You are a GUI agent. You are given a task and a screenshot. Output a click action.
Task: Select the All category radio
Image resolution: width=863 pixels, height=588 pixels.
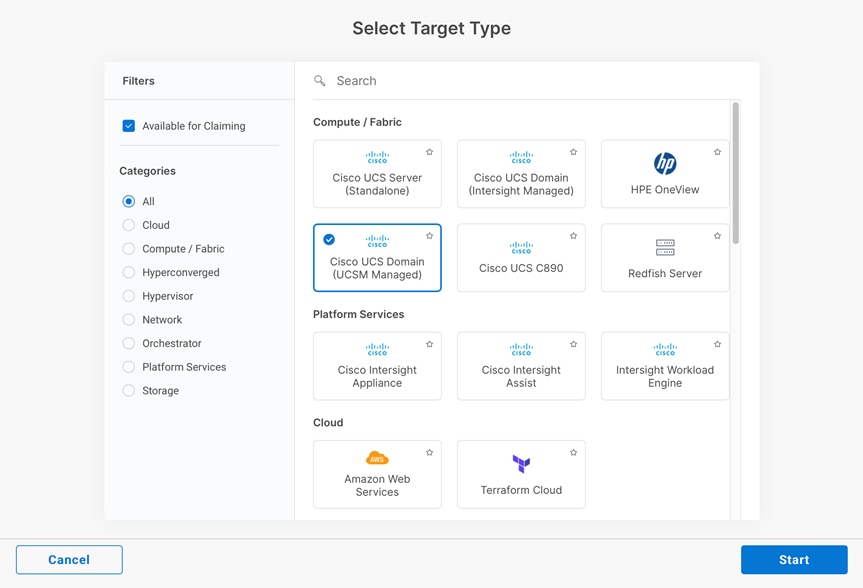[129, 202]
